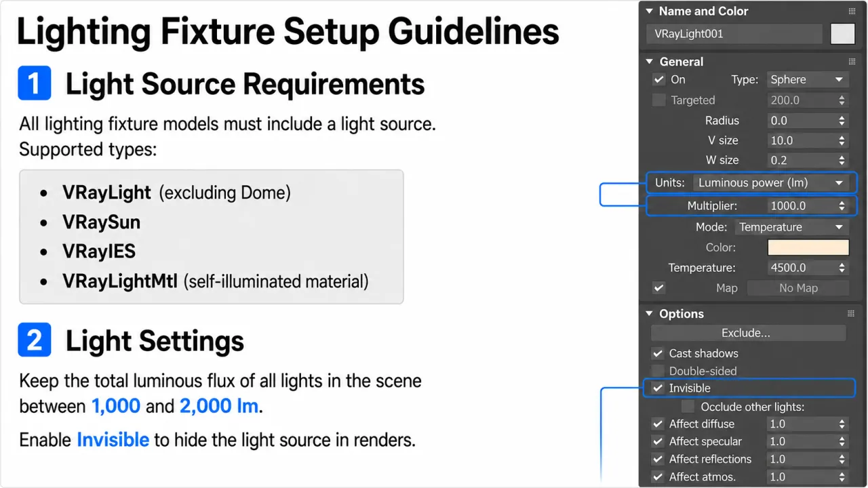The image size is (868, 488).
Task: Open the light Color swatch under Mode
Action: (808, 247)
